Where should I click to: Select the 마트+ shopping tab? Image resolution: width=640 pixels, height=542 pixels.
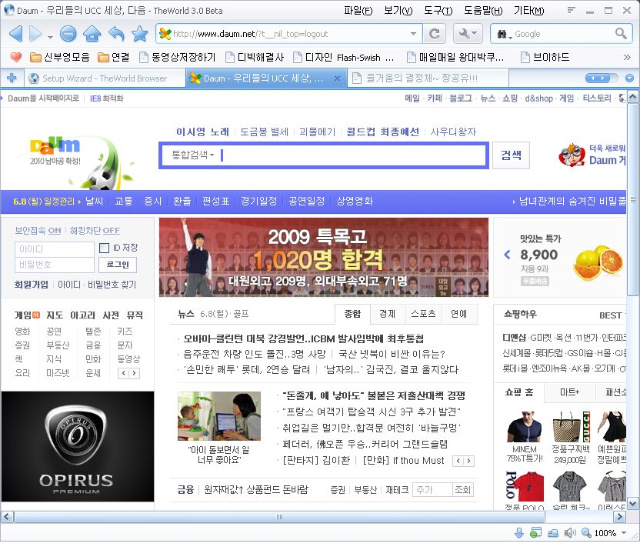point(569,392)
